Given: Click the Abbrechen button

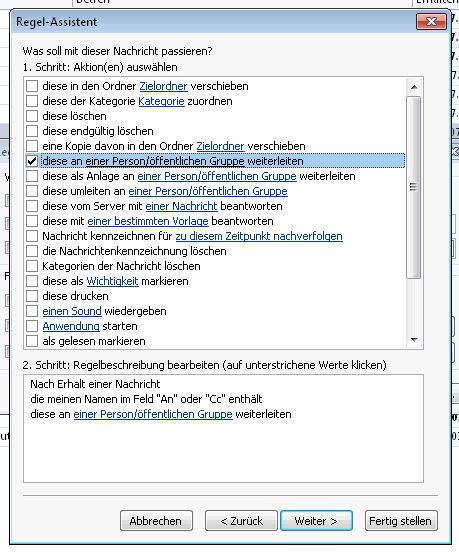Looking at the screenshot, I should (x=156, y=521).
